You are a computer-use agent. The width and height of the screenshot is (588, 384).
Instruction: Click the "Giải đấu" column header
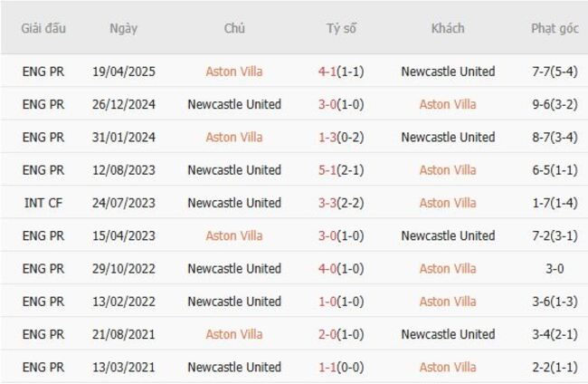[x=43, y=28]
